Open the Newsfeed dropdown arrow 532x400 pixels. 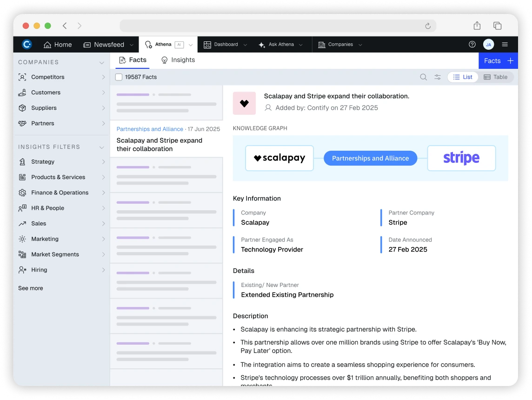[132, 45]
